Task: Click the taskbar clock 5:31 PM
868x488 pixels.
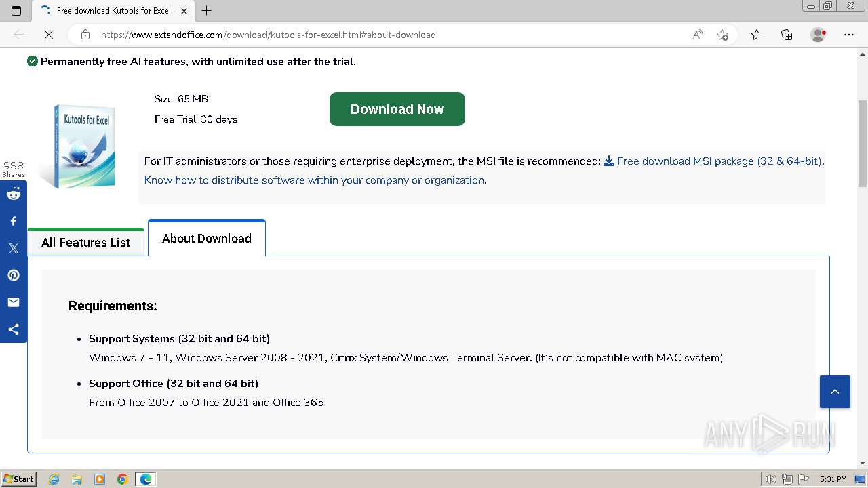Action: click(x=833, y=479)
